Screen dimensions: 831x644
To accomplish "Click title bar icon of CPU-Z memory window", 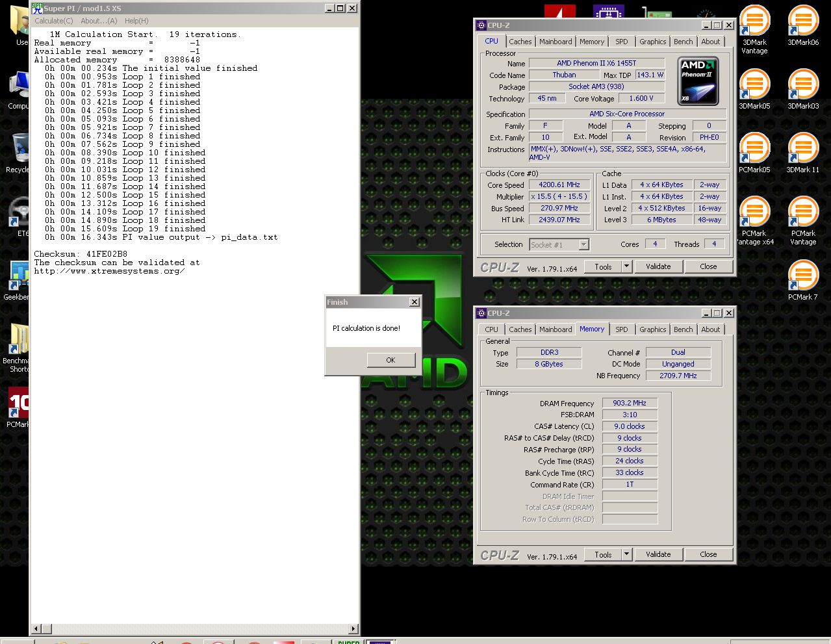I will [x=481, y=313].
